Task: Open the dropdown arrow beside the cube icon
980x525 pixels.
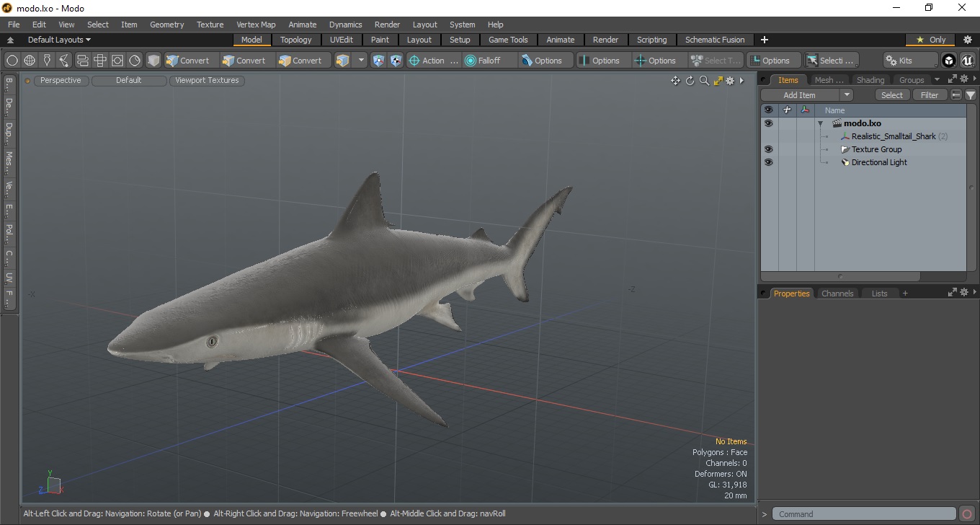Action: click(x=361, y=61)
